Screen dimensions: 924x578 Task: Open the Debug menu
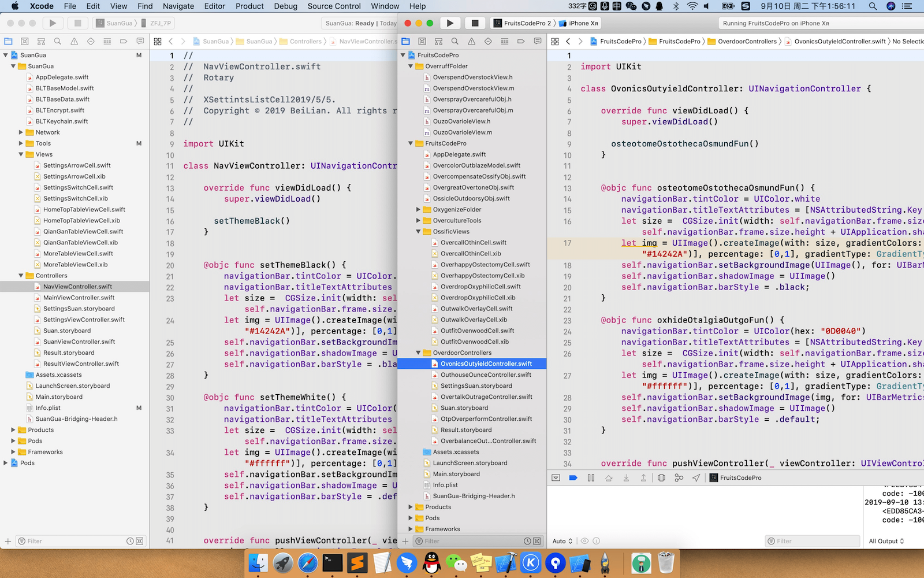pos(285,6)
